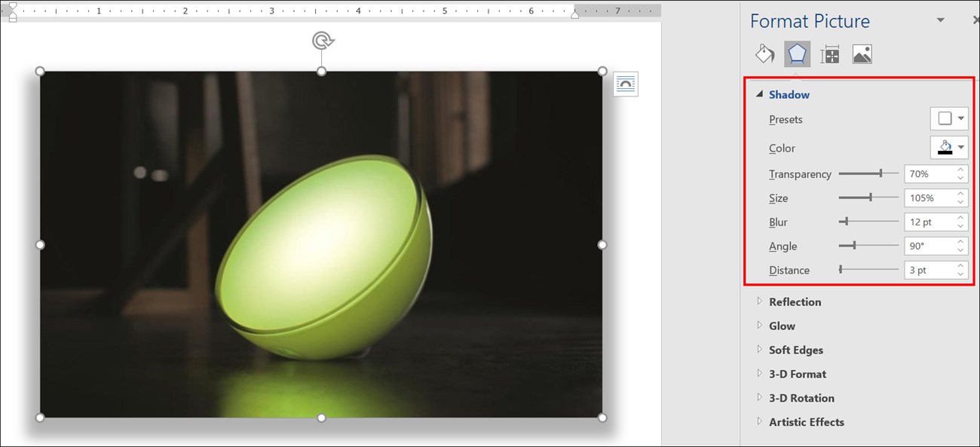The image size is (980, 447).
Task: Open the shadow Color dropdown
Action: click(949, 148)
